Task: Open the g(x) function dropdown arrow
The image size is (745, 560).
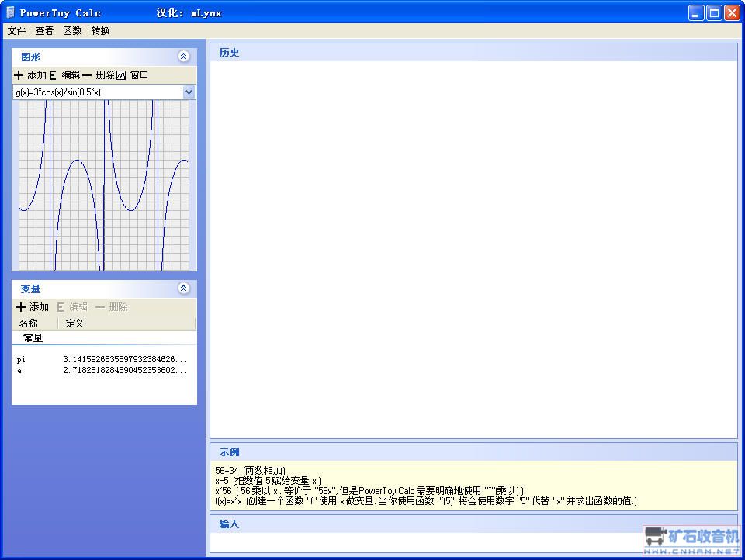Action: tap(189, 92)
